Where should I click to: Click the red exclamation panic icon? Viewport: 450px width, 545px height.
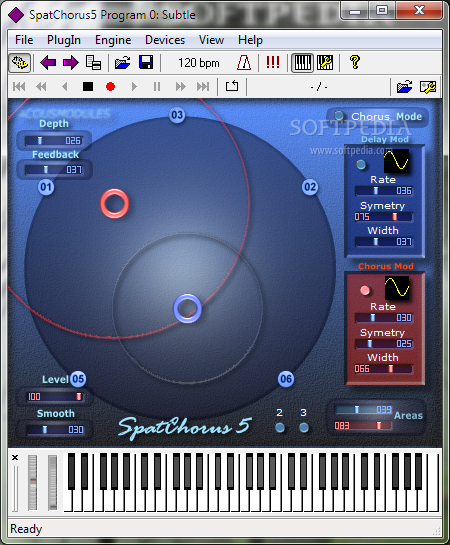click(273, 63)
